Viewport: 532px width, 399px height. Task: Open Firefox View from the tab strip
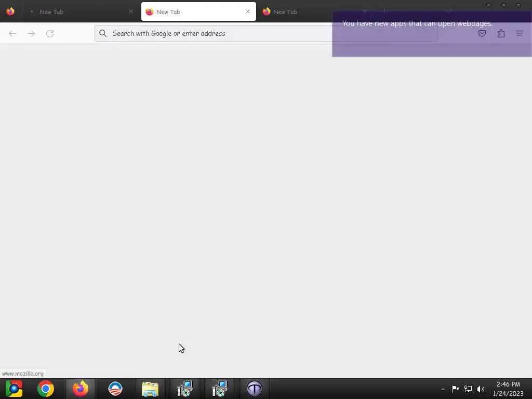[10, 11]
